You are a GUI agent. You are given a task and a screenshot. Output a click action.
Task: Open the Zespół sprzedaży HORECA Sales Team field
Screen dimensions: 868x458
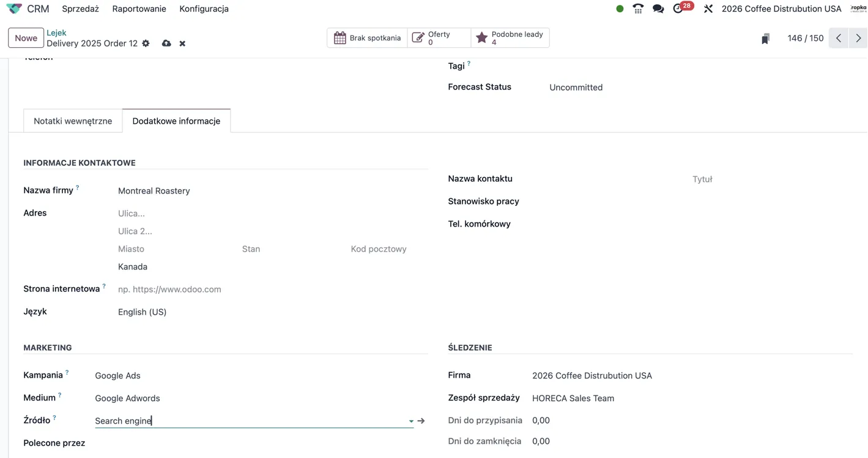pos(692,398)
